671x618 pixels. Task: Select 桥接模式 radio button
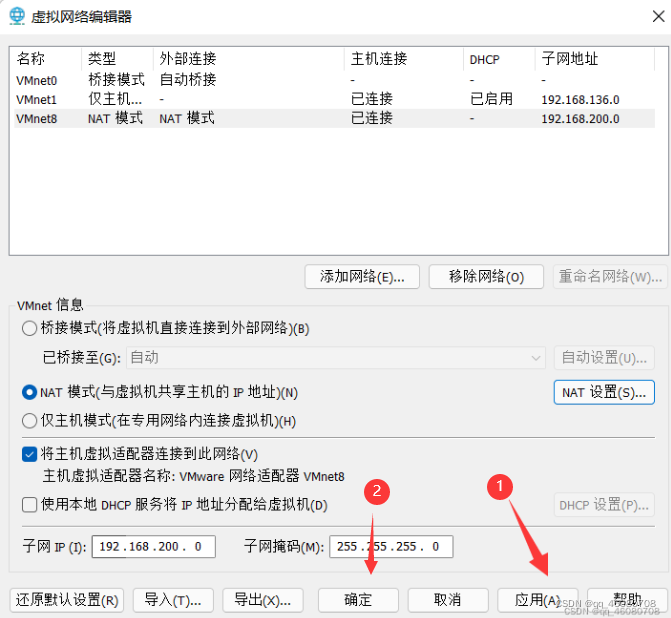(x=29, y=328)
